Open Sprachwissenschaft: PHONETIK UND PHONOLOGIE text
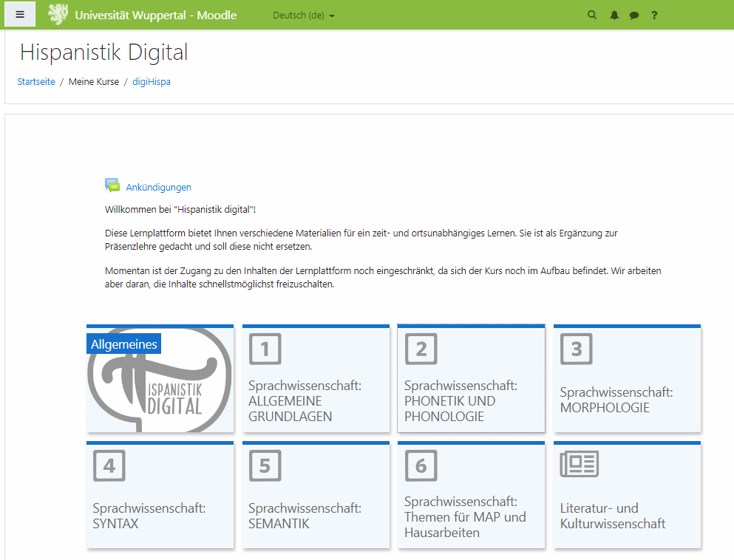 coord(461,401)
